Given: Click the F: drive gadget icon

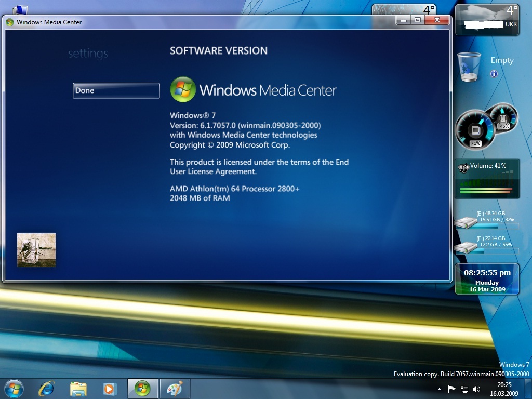Looking at the screenshot, I should click(x=466, y=247).
